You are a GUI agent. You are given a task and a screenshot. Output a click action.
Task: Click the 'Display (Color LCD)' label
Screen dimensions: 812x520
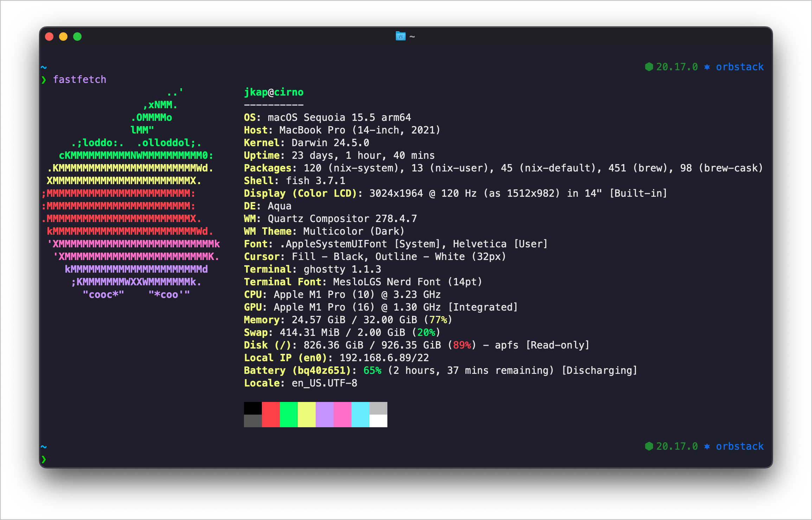pyautogui.click(x=301, y=194)
